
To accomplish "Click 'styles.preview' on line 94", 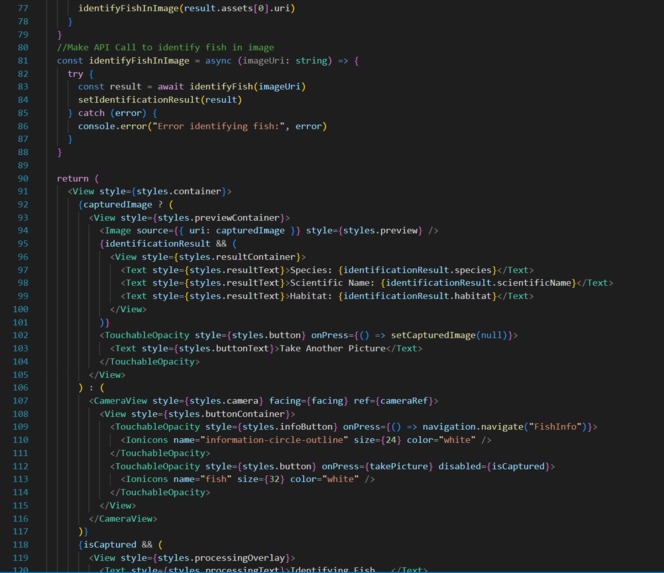I will [x=380, y=231].
